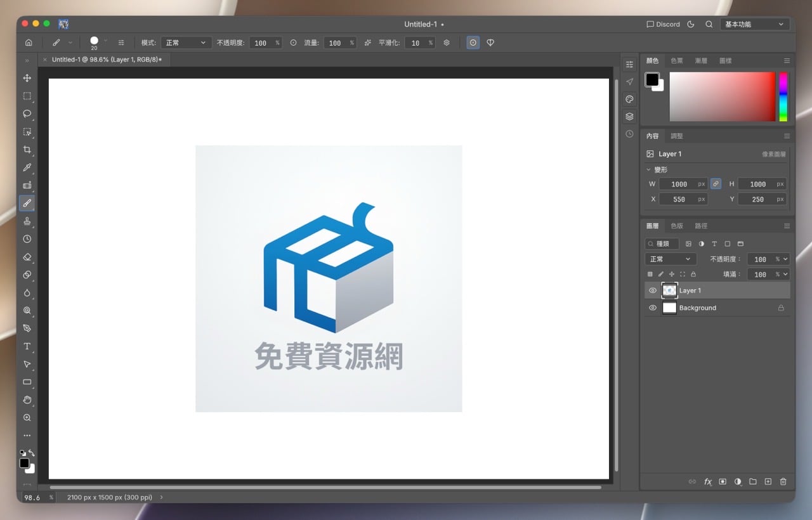Create a new layer with plus icon
This screenshot has width=812, height=520.
768,482
